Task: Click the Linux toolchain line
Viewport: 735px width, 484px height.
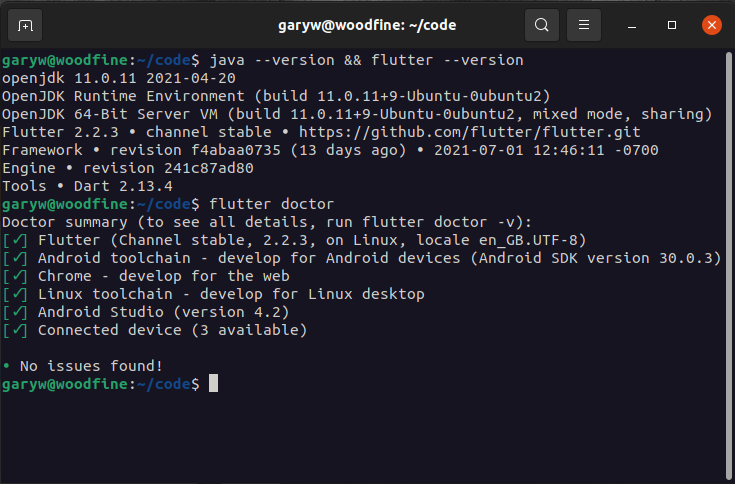Action: pyautogui.click(x=214, y=294)
